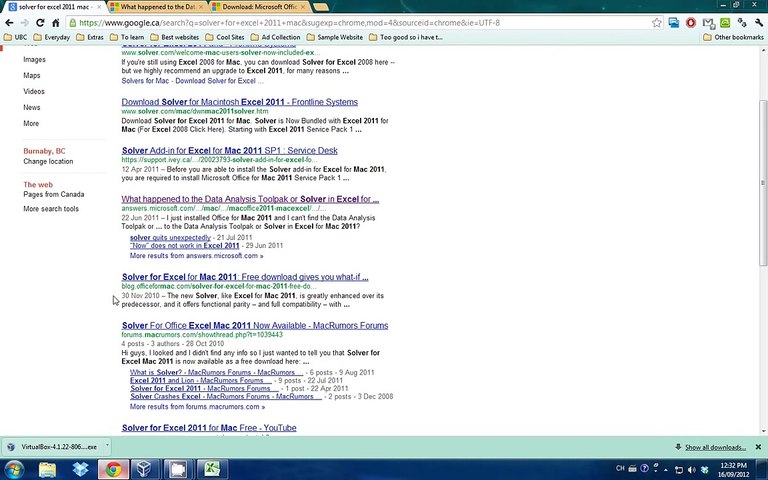This screenshot has height=480, width=768.
Task: Select Maps search category
Action: pyautogui.click(x=31, y=75)
